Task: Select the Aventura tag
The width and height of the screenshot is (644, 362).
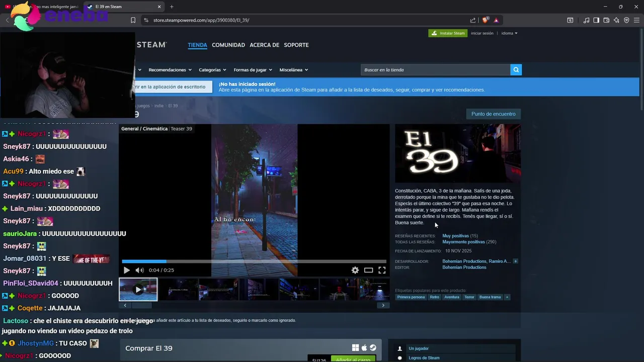Action: click(x=452, y=297)
